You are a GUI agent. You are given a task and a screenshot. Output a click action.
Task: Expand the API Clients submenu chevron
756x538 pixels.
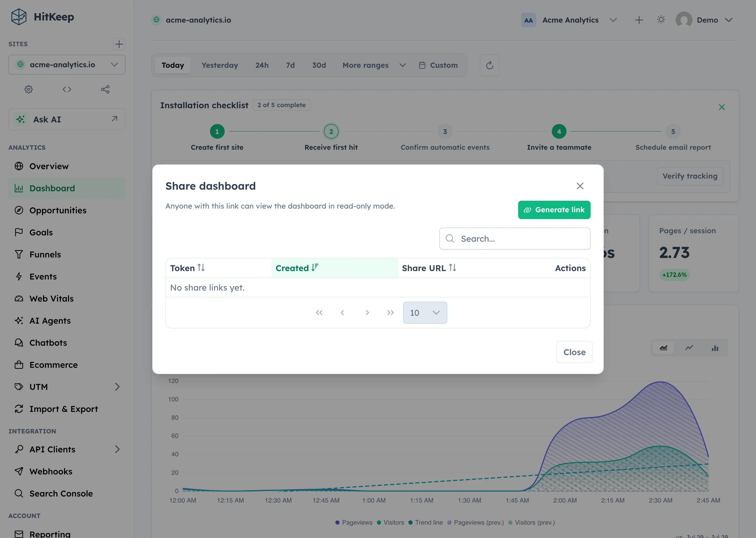117,449
